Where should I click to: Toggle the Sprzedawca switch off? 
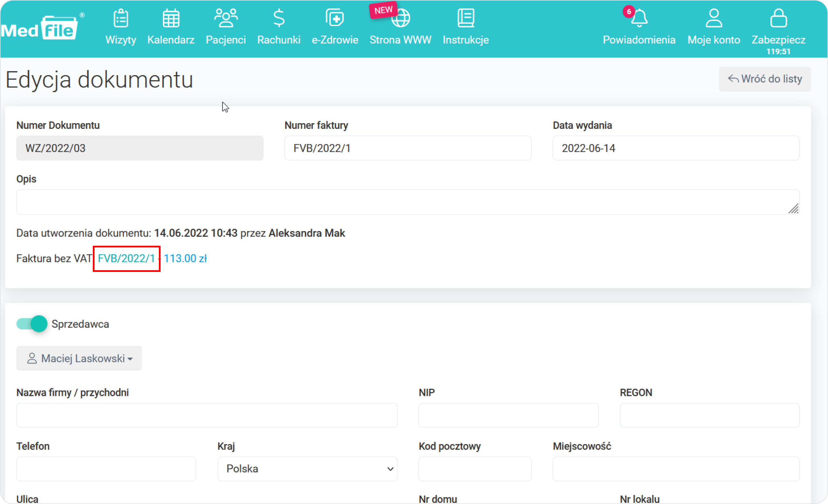[32, 324]
